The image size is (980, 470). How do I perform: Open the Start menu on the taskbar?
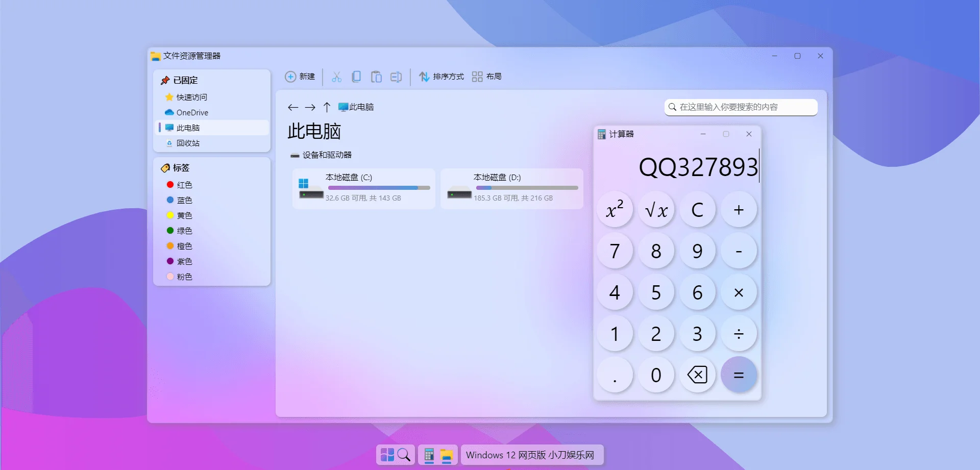[x=388, y=454]
